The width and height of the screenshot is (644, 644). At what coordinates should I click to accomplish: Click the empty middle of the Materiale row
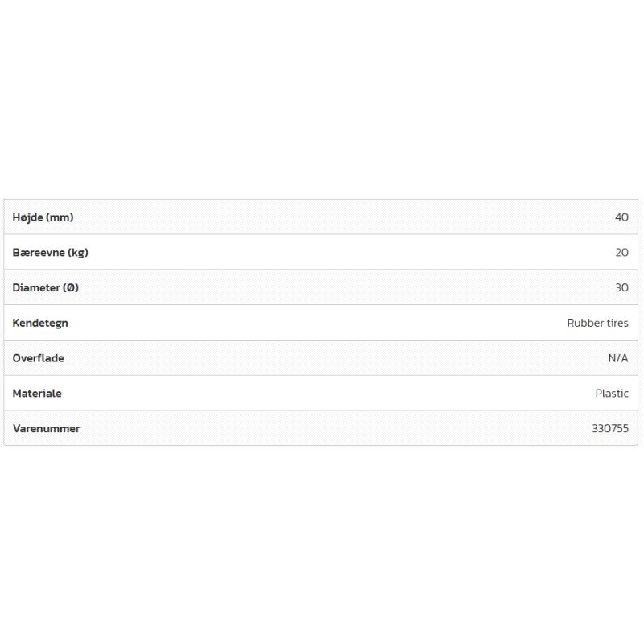pos(322,394)
